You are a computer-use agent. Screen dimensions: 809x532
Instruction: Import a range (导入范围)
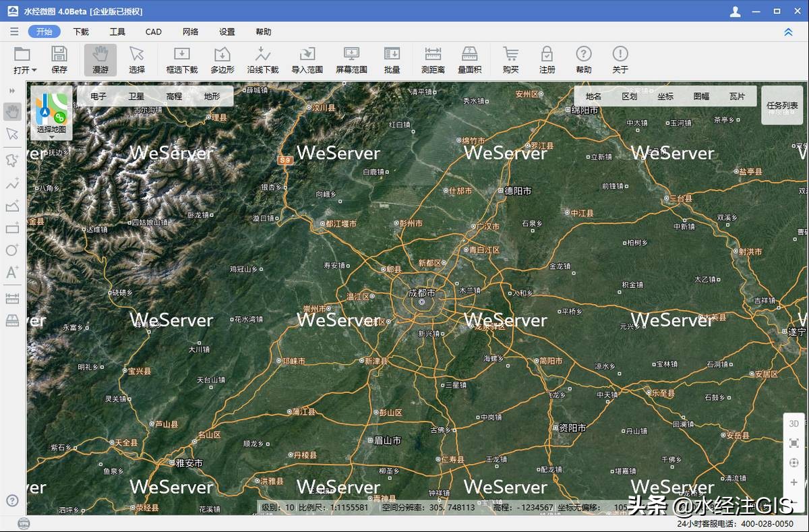307,59
